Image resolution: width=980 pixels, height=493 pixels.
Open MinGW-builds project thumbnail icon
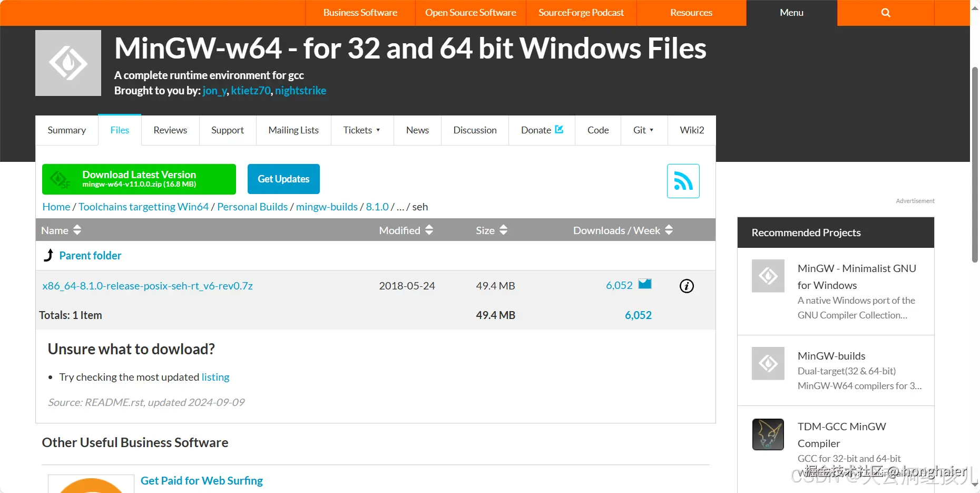pos(768,363)
